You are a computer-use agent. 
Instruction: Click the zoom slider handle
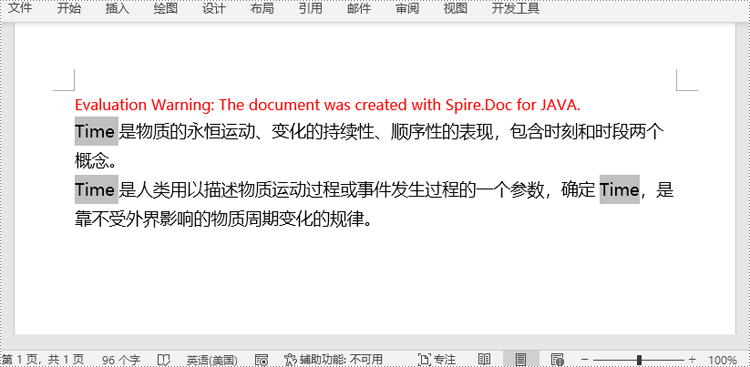pos(639,359)
